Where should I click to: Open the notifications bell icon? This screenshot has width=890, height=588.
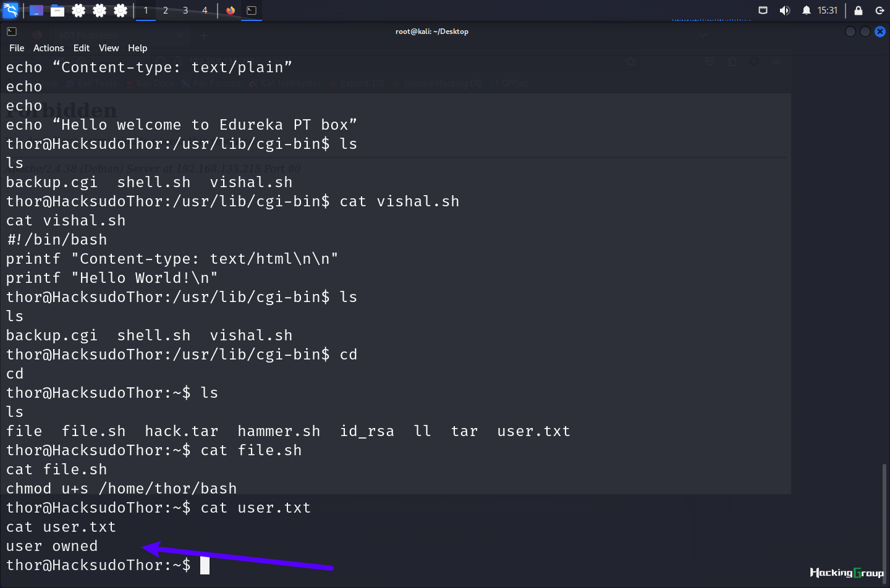click(807, 10)
